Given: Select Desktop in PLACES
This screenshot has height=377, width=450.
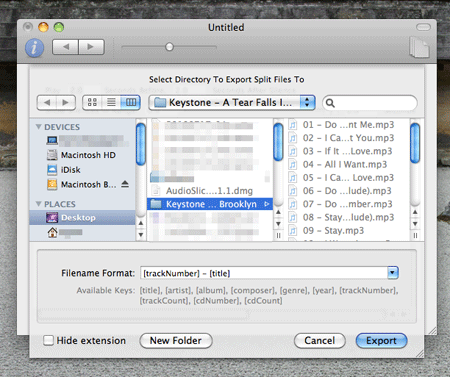Looking at the screenshot, I should click(82, 218).
